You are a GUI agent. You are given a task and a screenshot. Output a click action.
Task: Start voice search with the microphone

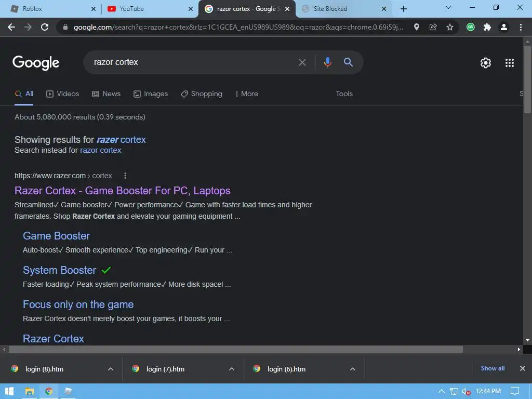(327, 62)
